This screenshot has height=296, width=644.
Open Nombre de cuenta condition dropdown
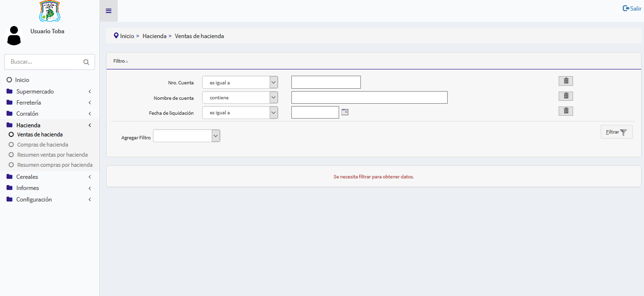240,97
